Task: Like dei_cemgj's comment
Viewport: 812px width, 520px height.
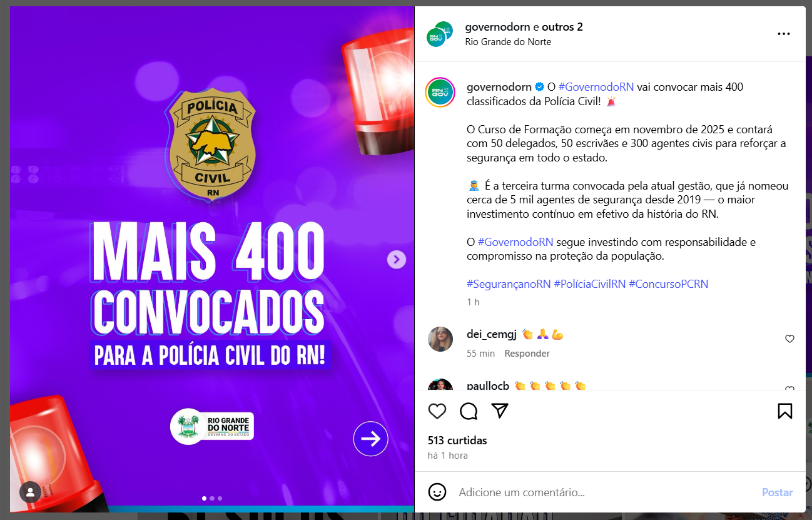Action: coord(789,339)
